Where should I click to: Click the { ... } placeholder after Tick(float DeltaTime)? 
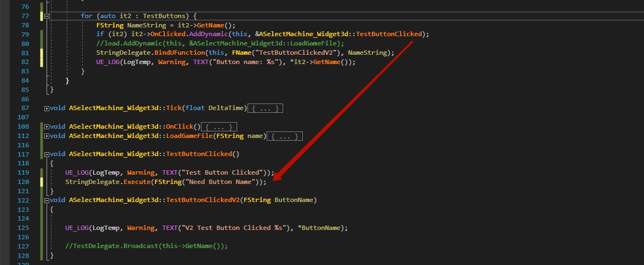[x=266, y=108]
